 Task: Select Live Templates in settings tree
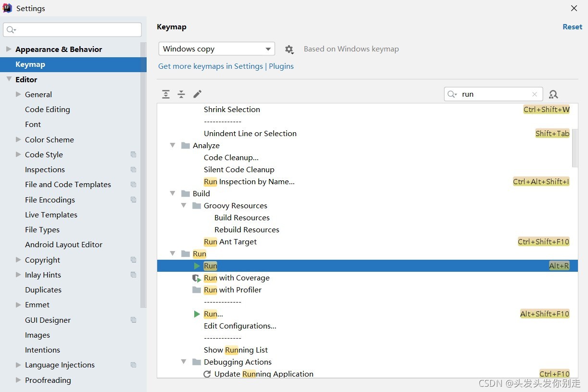(51, 215)
